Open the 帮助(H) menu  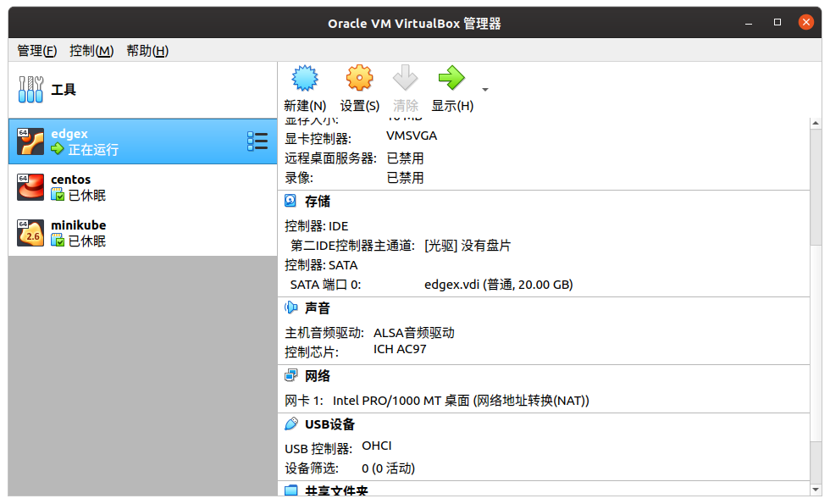[147, 51]
